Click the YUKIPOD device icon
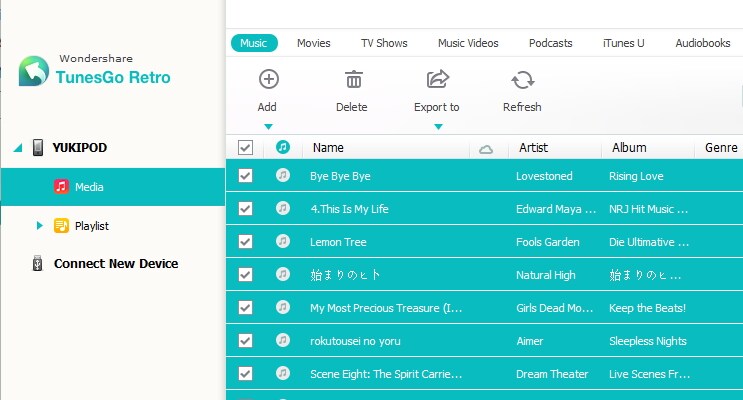The height and width of the screenshot is (400, 743). click(38, 147)
